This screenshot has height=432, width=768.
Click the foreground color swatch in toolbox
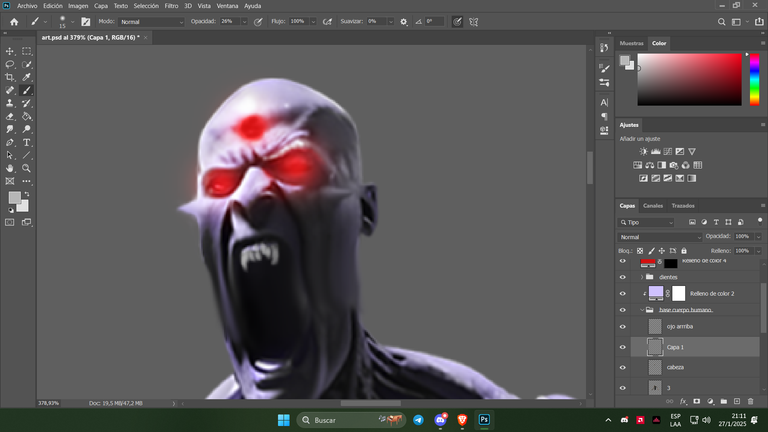pos(15,197)
